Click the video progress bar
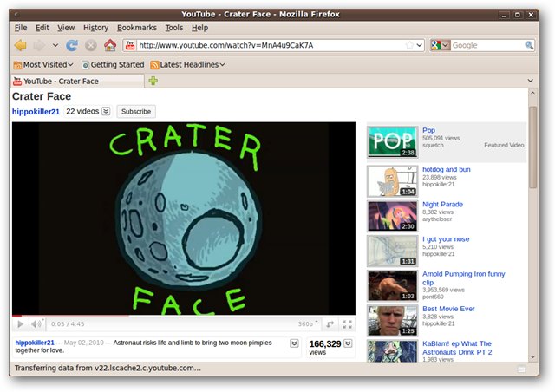 184,316
